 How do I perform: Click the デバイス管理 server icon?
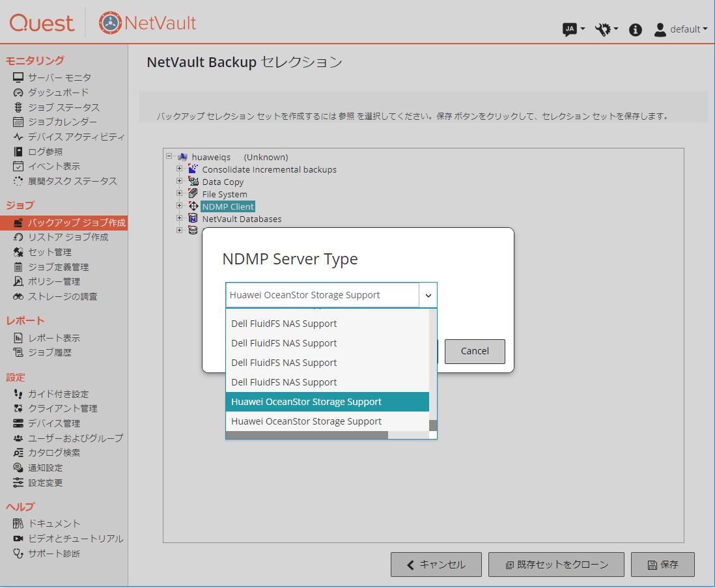(18, 423)
